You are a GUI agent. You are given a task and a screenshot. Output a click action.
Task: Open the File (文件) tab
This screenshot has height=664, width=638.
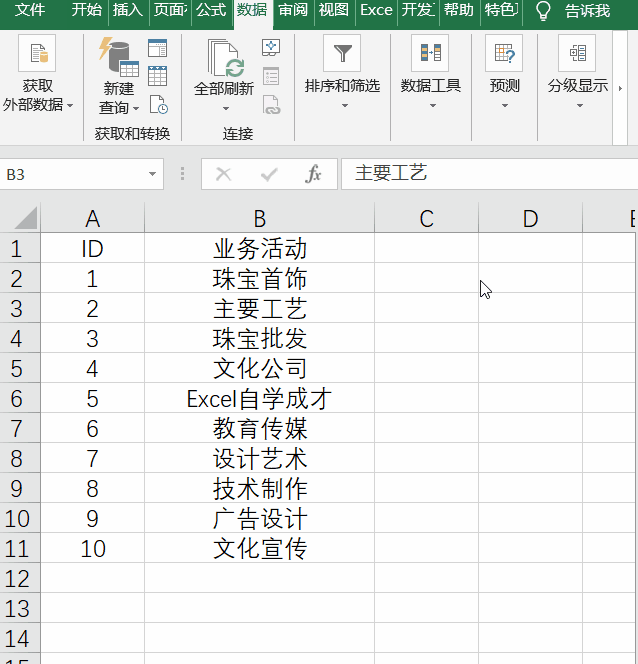pyautogui.click(x=30, y=10)
